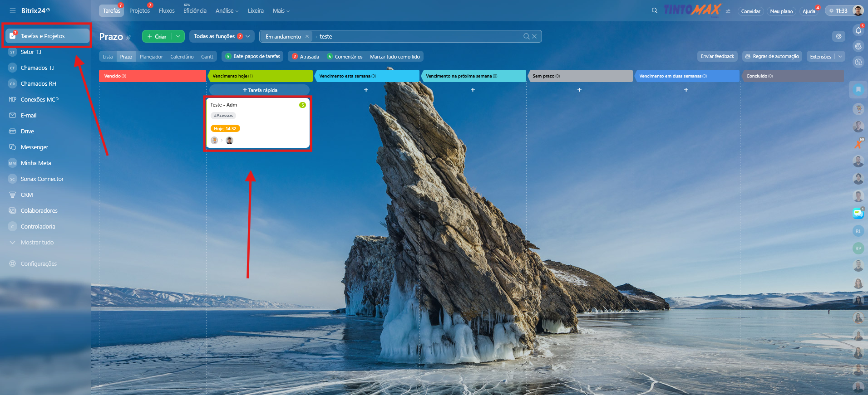Toggle the Atrasada counter filter
This screenshot has width=868, height=395.
(306, 57)
